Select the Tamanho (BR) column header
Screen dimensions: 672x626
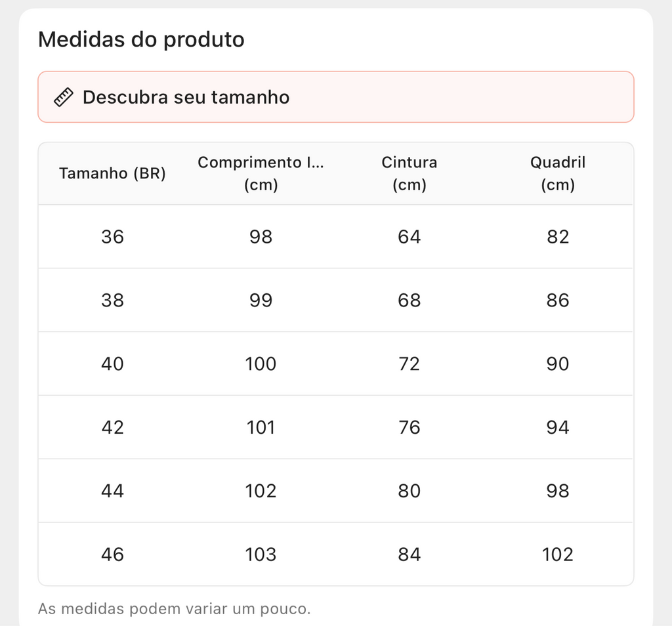[112, 174]
